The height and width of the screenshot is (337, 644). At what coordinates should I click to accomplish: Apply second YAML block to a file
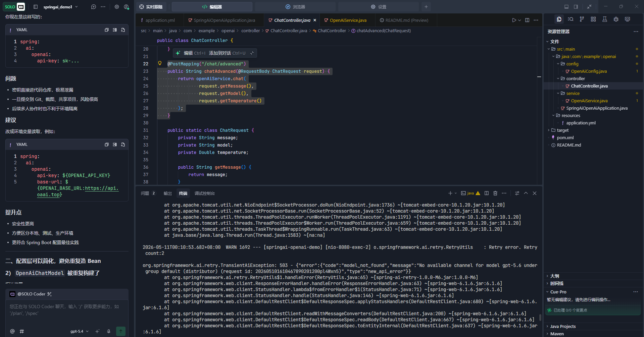coord(123,145)
